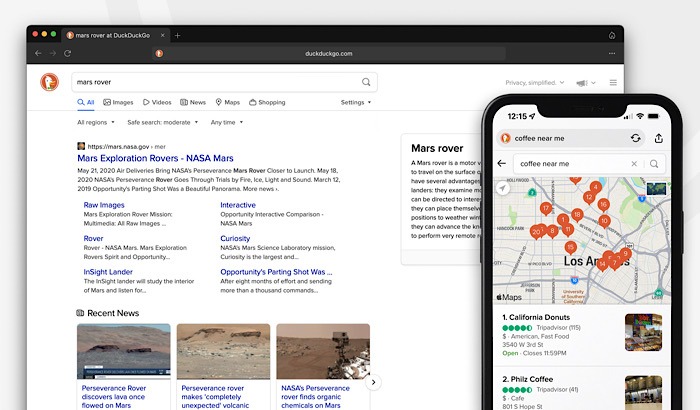
Task: Click the duckduckgo.com address bar
Action: tap(329, 54)
